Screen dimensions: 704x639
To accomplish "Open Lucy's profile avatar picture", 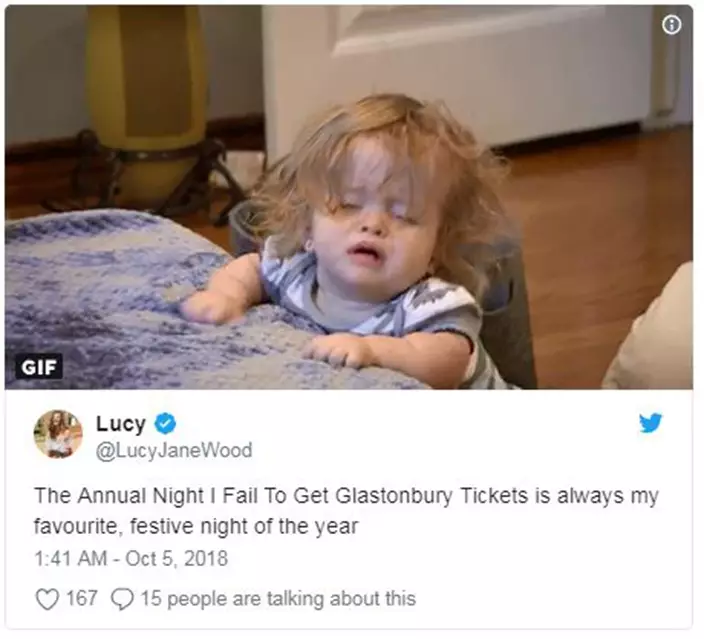I will coord(58,434).
